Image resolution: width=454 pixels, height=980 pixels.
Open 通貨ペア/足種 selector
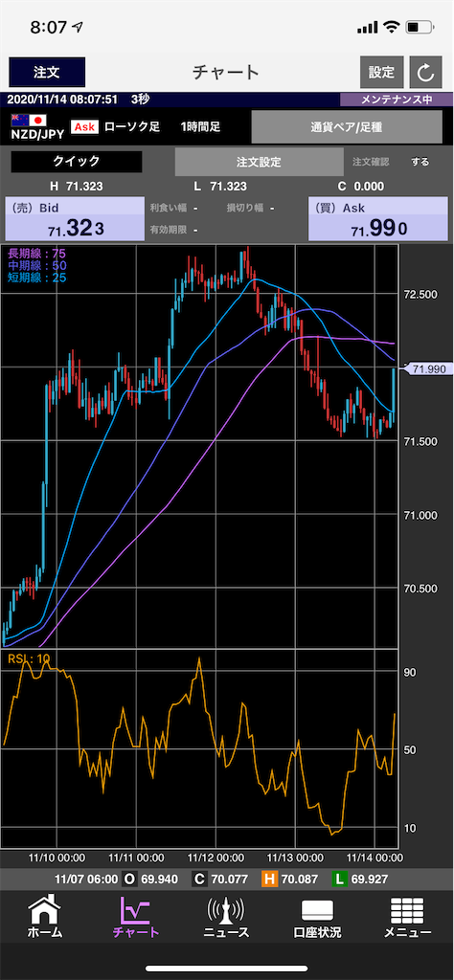(x=346, y=127)
